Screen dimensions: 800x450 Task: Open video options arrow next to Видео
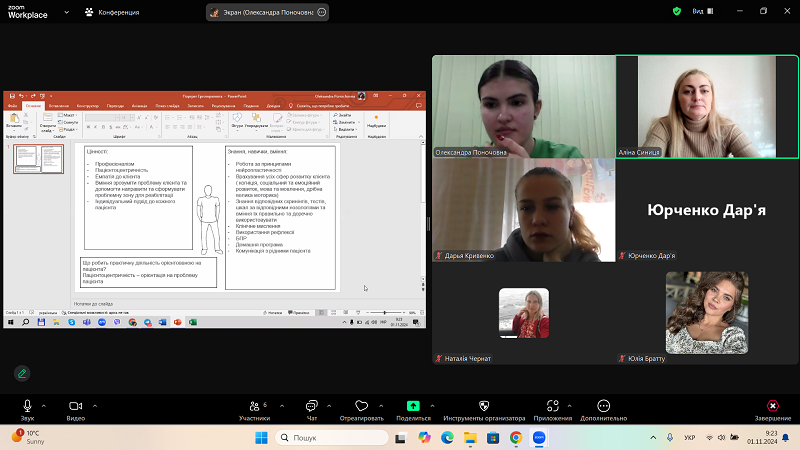[95, 406]
